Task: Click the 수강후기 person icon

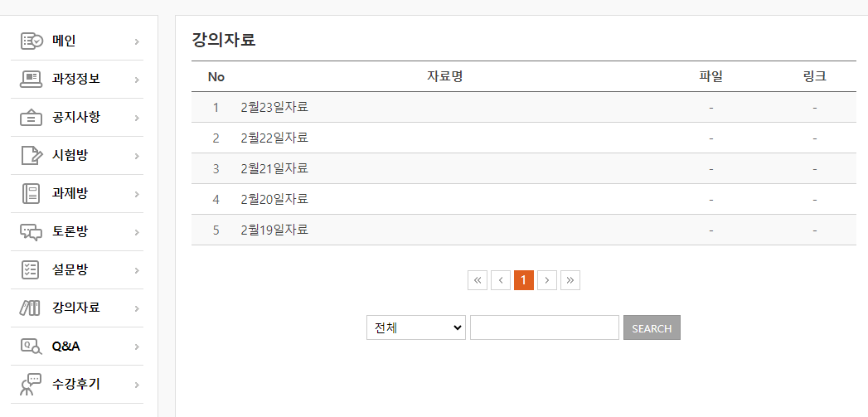Action: pos(31,385)
